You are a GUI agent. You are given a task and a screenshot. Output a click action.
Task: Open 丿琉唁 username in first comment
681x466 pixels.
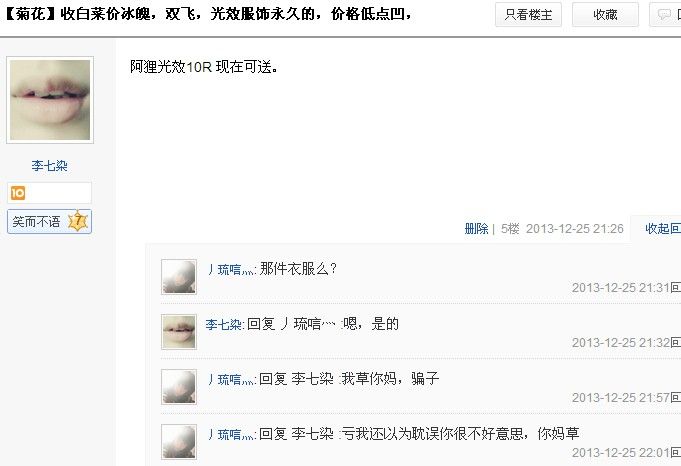point(231,269)
